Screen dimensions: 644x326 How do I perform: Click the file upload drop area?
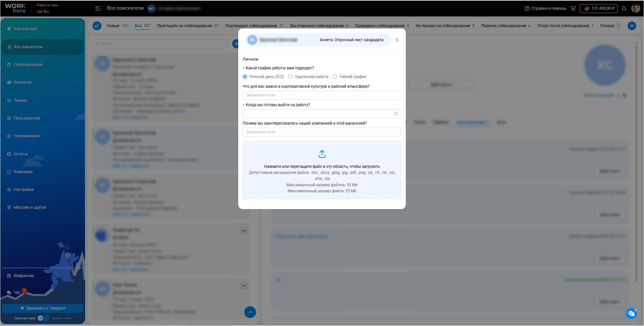[322, 170]
